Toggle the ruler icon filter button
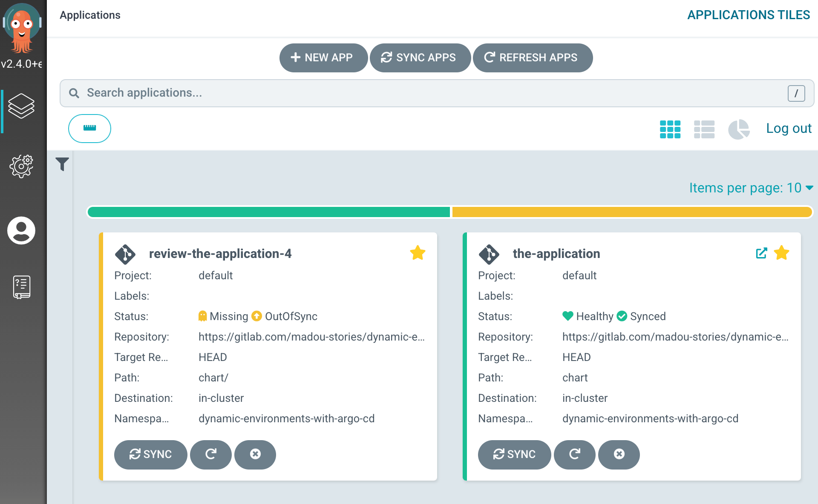 (89, 128)
